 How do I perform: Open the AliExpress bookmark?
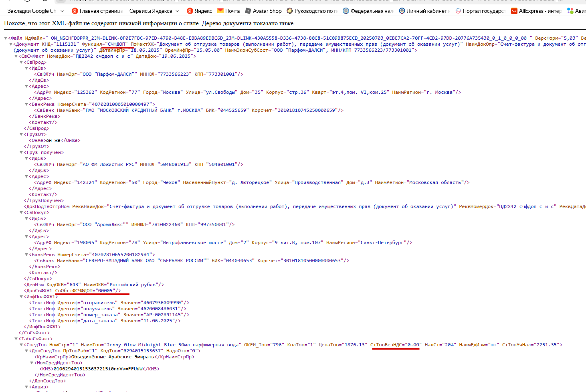point(536,11)
